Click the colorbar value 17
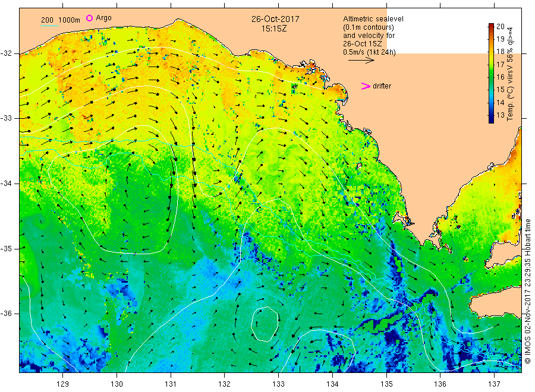 tap(500, 64)
